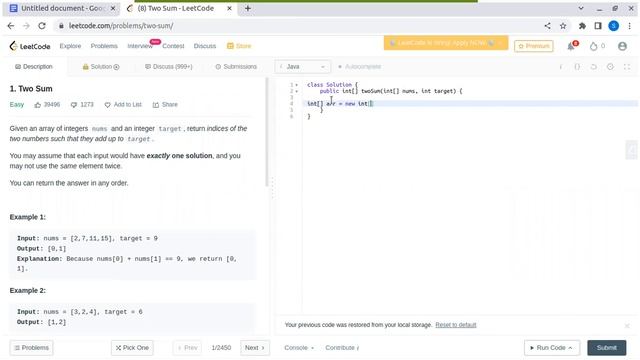640x360 pixels.
Task: Open the Run Code options arrow
Action: [x=570, y=348]
